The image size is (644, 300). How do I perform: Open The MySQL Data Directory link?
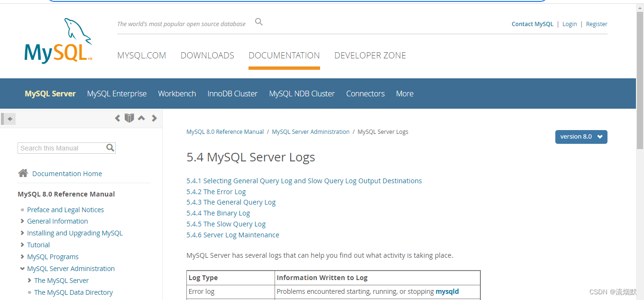(x=74, y=292)
